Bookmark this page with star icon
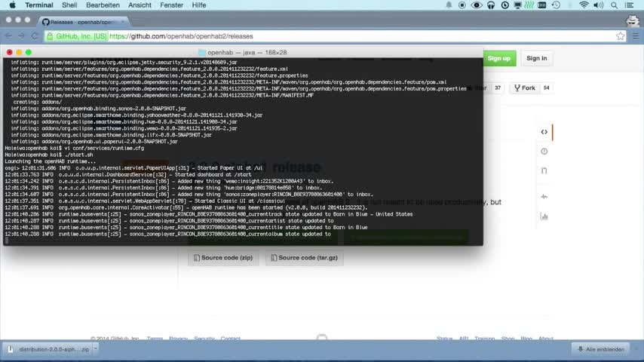Image resolution: width=644 pixels, height=362 pixels. [620, 36]
